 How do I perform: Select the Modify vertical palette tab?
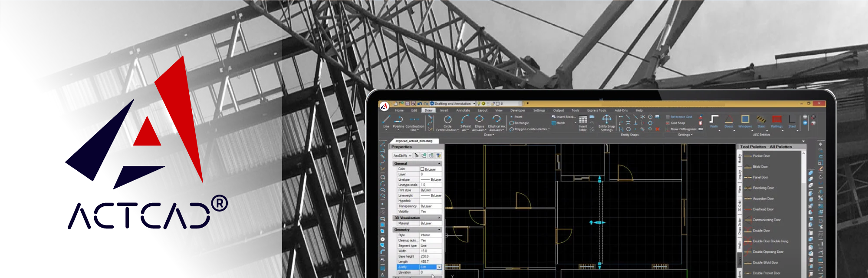pos(740,158)
